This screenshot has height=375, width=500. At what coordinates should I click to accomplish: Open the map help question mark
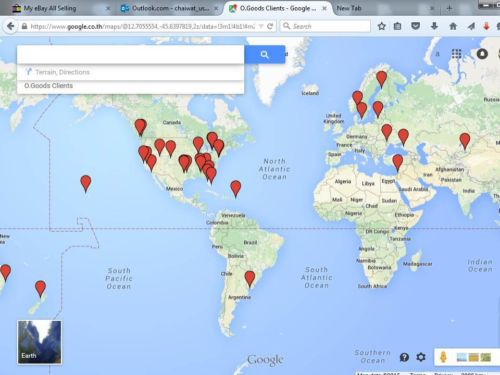(404, 357)
